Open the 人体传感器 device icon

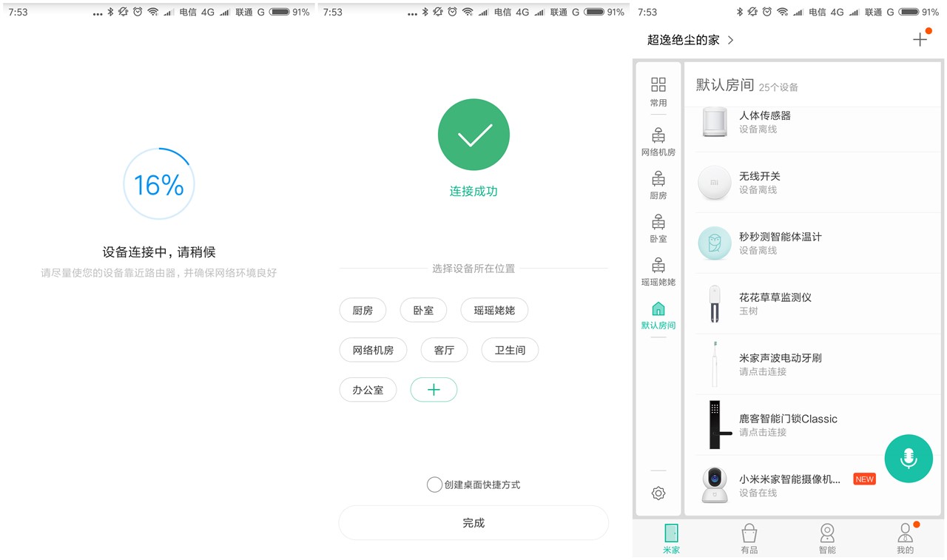coord(715,122)
